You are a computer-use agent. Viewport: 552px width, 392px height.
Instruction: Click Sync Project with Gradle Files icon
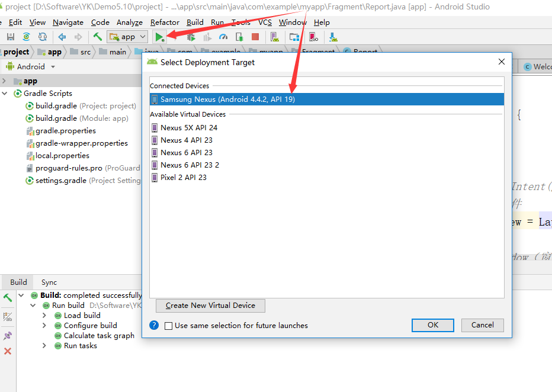pos(27,37)
